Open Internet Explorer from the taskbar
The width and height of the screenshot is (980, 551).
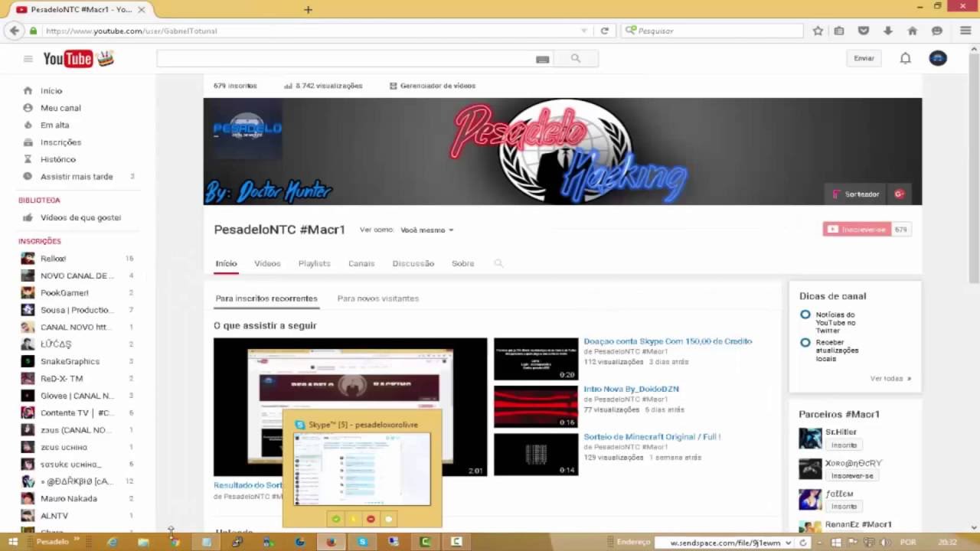tap(113, 542)
